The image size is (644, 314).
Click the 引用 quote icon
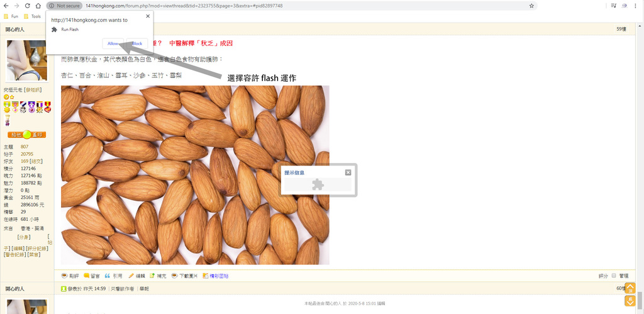107,276
